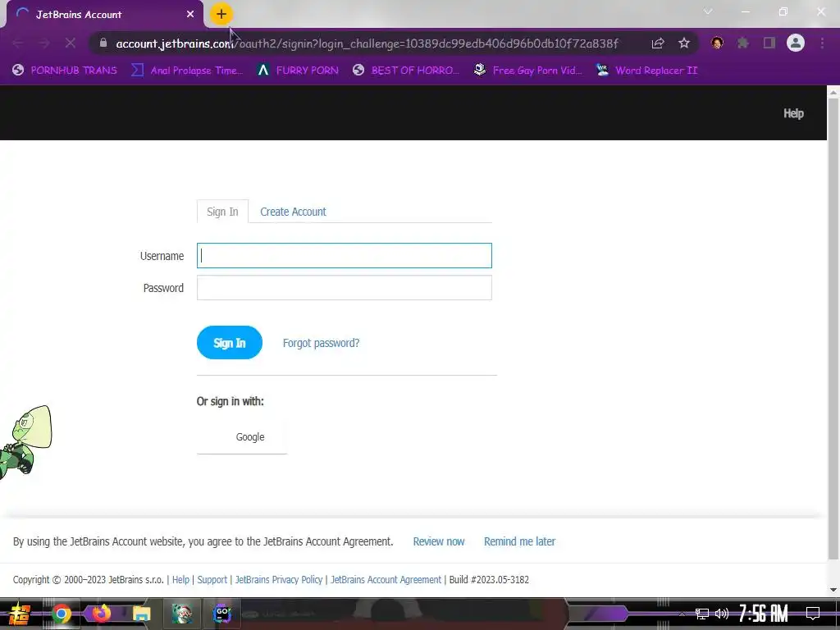Toggle the browser side panel
This screenshot has height=630, width=840.
click(769, 43)
